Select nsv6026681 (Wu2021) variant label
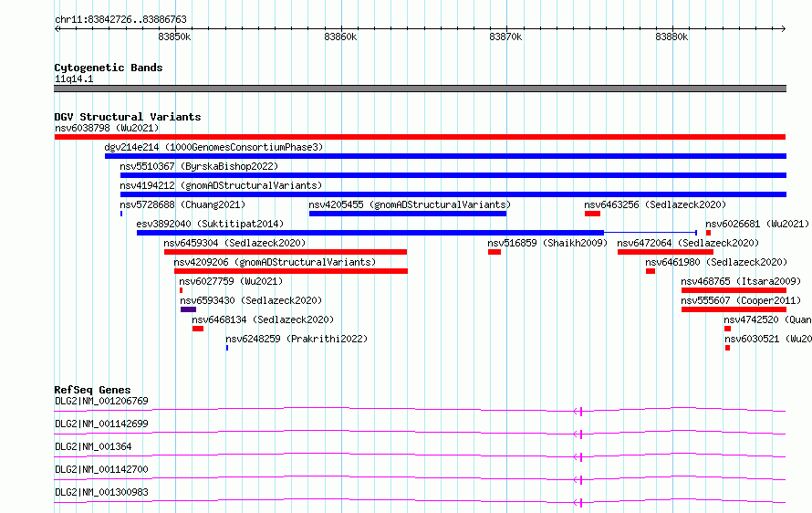The height and width of the screenshot is (513, 812). pyautogui.click(x=757, y=224)
